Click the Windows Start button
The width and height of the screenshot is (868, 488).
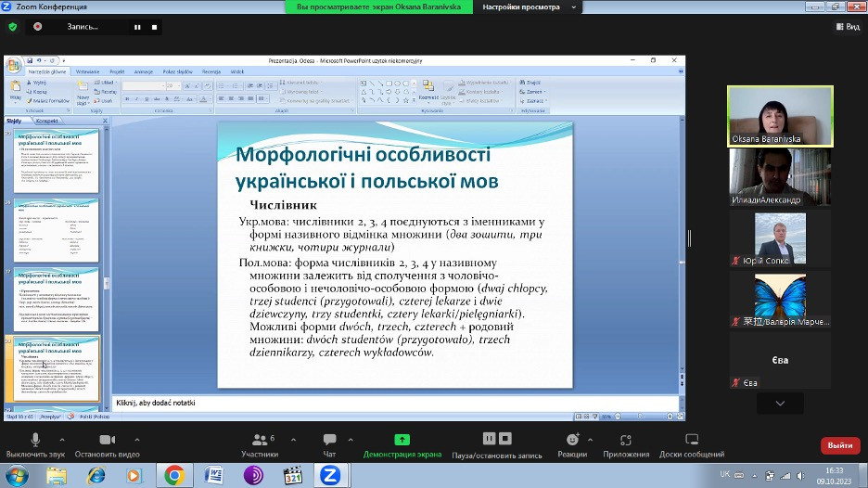pyautogui.click(x=16, y=475)
